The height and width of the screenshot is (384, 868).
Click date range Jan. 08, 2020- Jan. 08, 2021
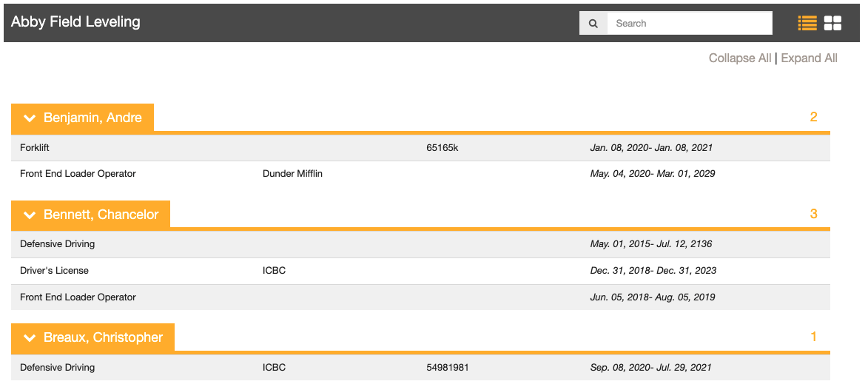[x=651, y=148]
